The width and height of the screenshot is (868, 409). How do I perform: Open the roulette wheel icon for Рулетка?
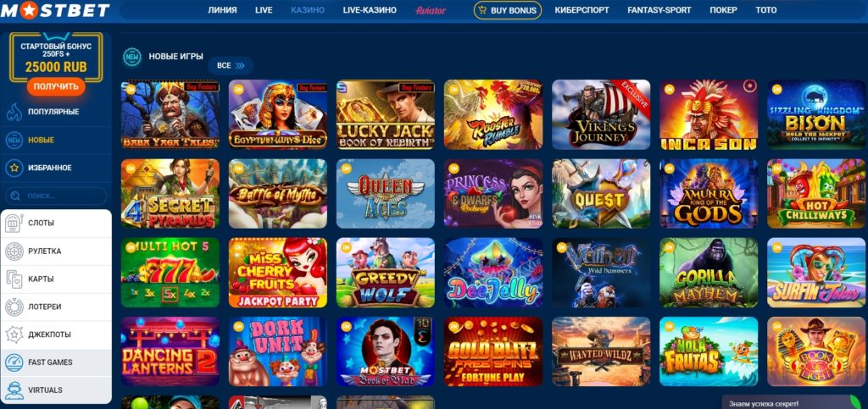click(x=14, y=251)
